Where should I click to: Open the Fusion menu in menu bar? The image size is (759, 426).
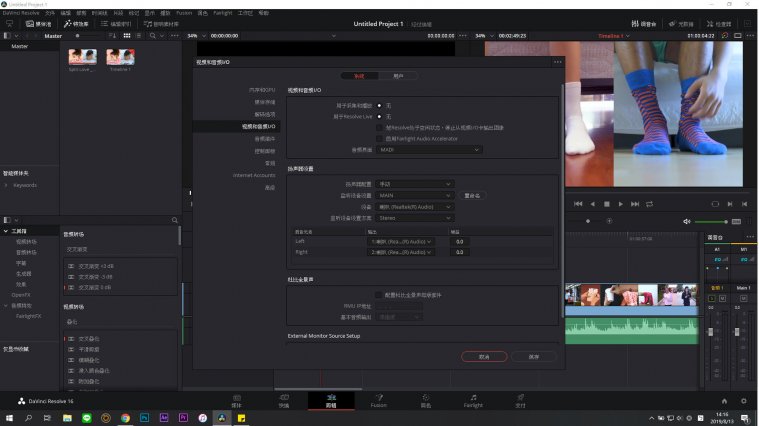click(x=184, y=13)
